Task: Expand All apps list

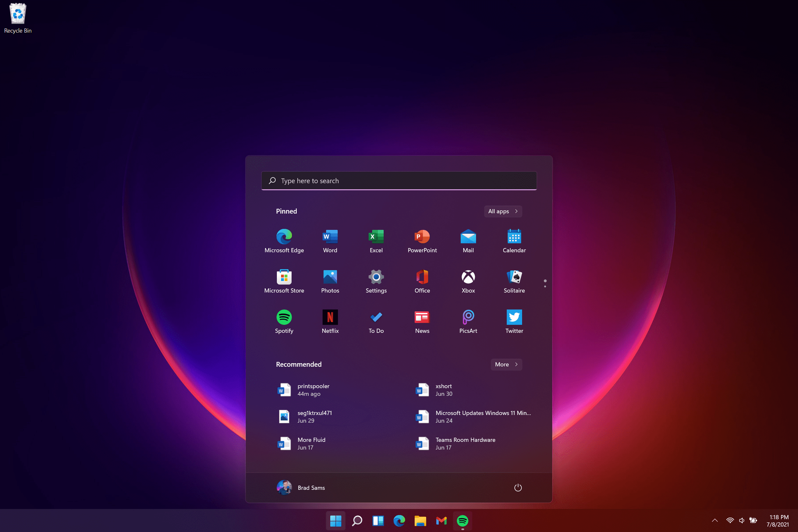Action: click(x=502, y=211)
